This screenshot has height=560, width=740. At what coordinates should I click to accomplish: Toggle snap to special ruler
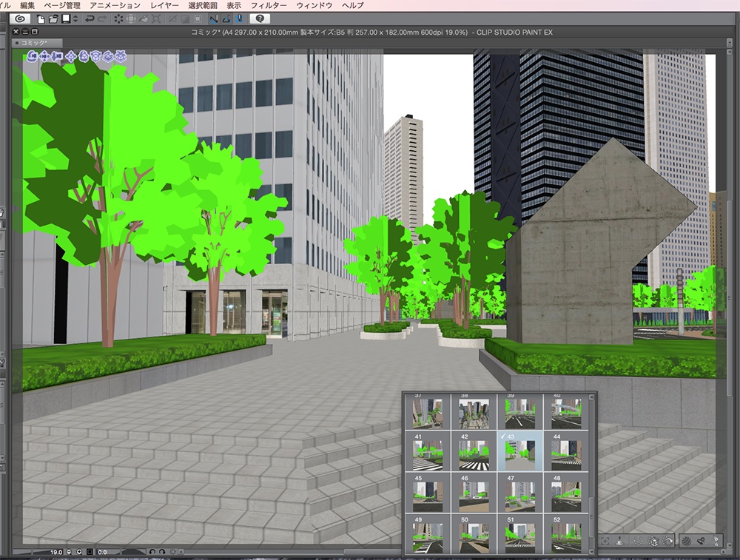click(x=226, y=21)
